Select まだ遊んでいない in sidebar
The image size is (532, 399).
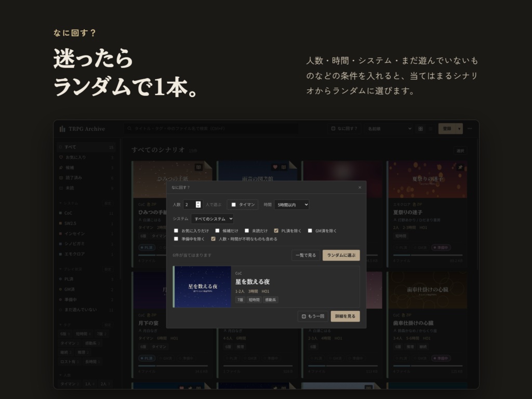point(86,310)
